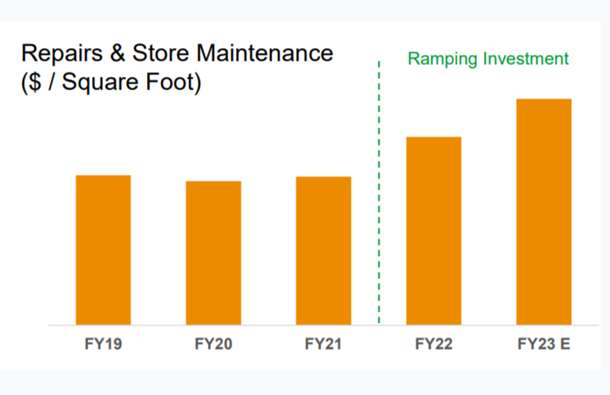Click the FY23 E orange bar
The width and height of the screenshot is (610, 395).
[x=544, y=212]
